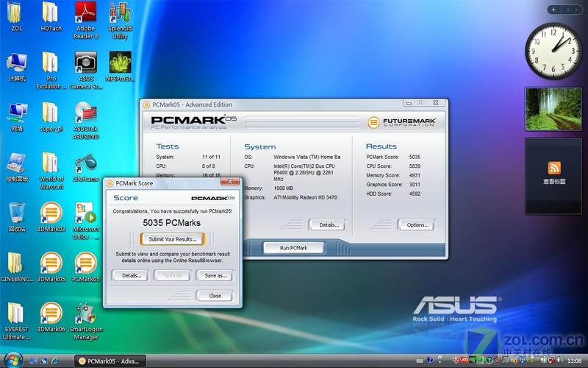588x368 pixels.
Task: Click the forest slideshow gadget picture
Action: [x=553, y=109]
